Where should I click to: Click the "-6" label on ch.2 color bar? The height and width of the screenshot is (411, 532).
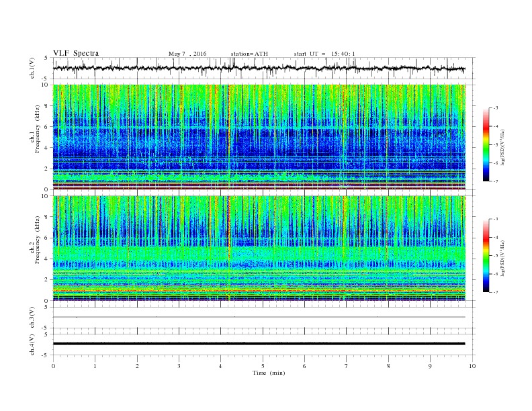pos(496,274)
